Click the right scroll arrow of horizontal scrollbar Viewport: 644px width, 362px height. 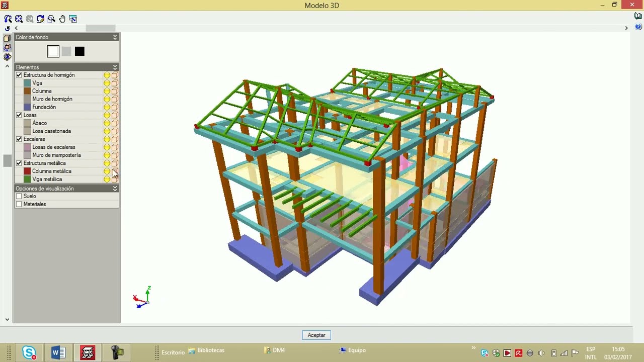(626, 28)
